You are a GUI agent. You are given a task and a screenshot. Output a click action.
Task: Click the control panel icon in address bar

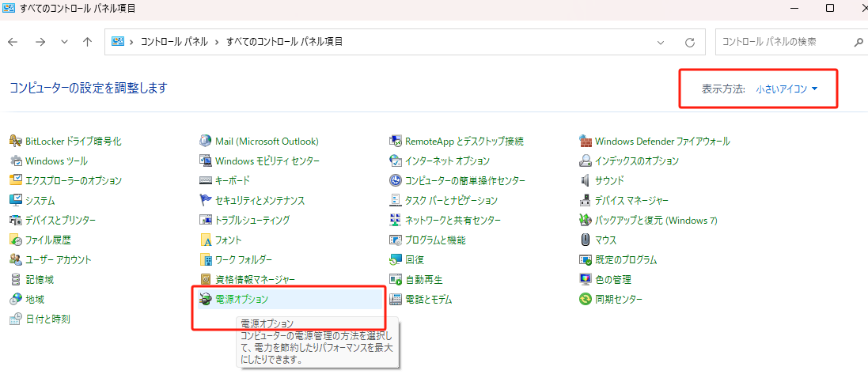117,41
